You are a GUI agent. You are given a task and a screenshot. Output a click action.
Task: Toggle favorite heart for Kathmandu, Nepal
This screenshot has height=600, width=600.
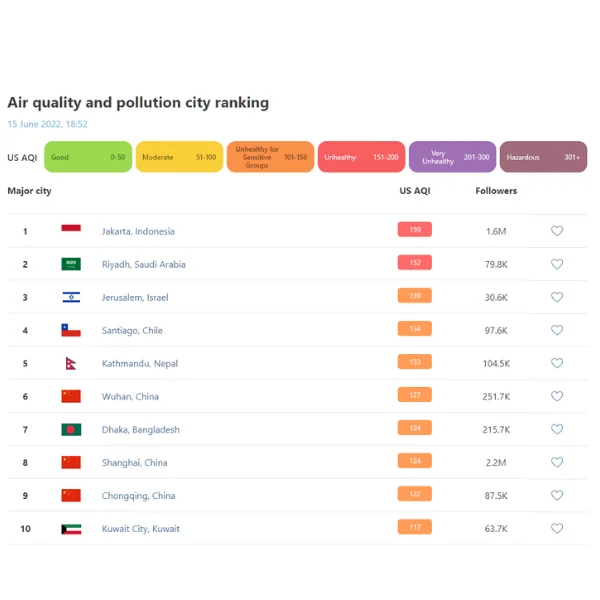(557, 363)
